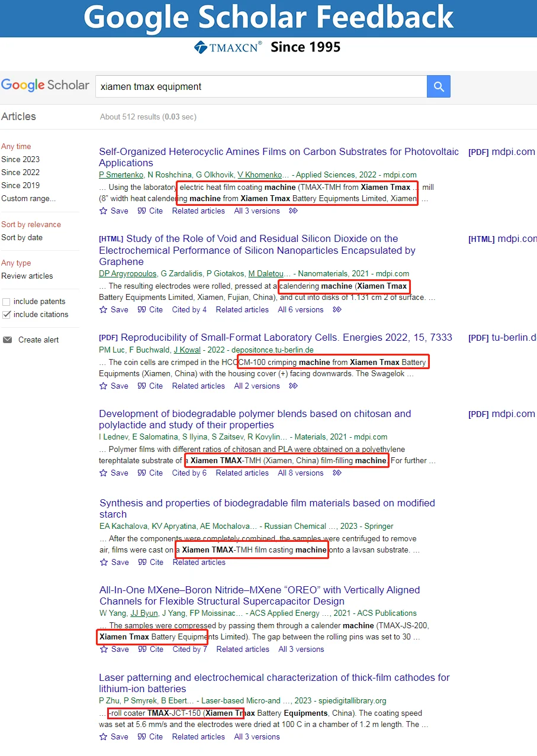Open the Articles section heading
The width and height of the screenshot is (537, 756).
point(18,117)
